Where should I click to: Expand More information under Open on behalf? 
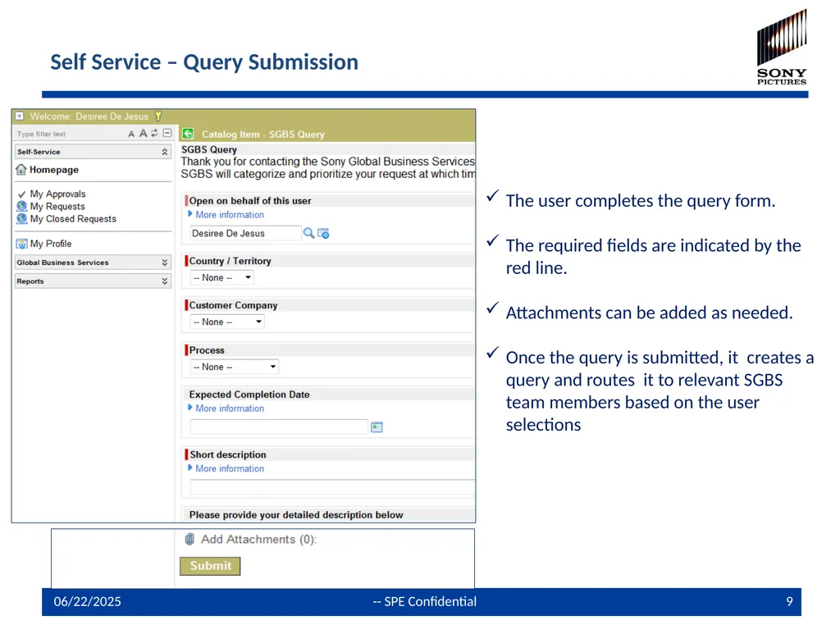pos(230,215)
